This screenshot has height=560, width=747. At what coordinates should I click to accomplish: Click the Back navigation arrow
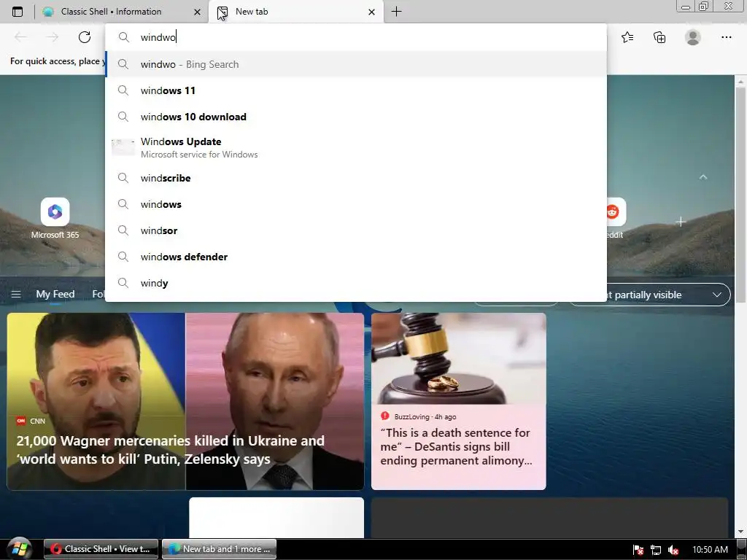tap(20, 37)
